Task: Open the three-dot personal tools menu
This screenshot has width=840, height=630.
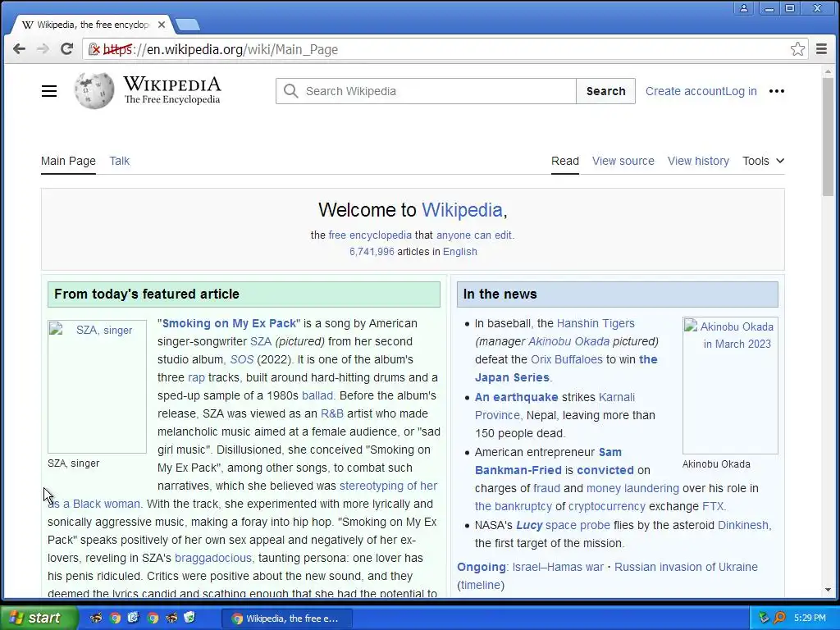Action: 777,91
